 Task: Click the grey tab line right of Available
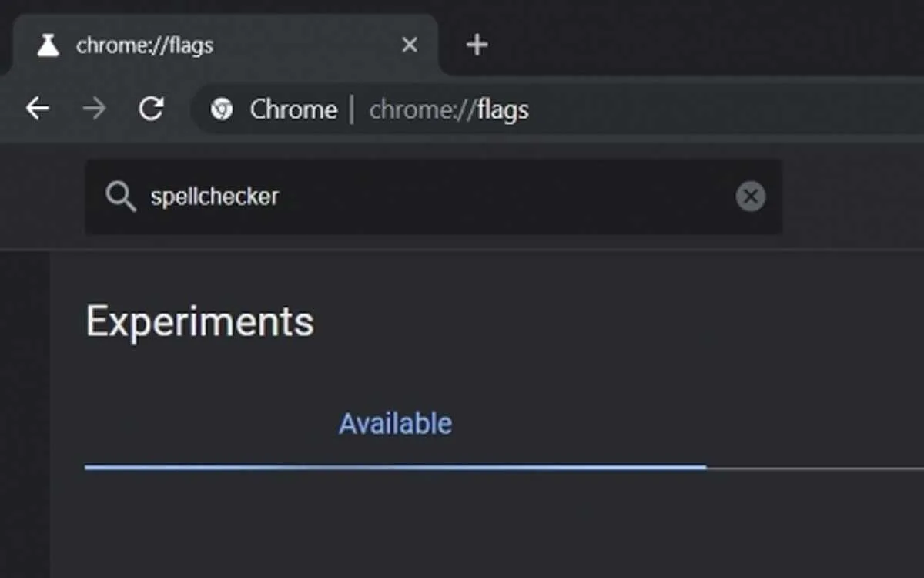(x=815, y=468)
